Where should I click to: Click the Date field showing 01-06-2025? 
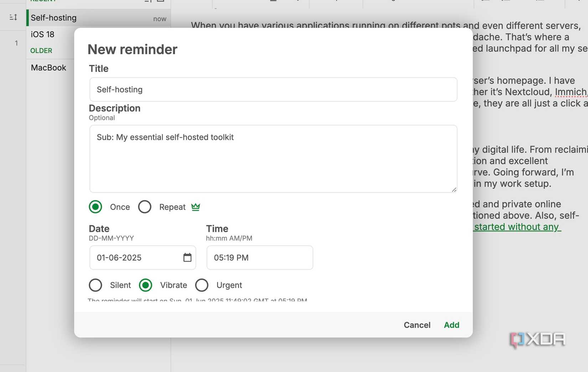point(135,258)
